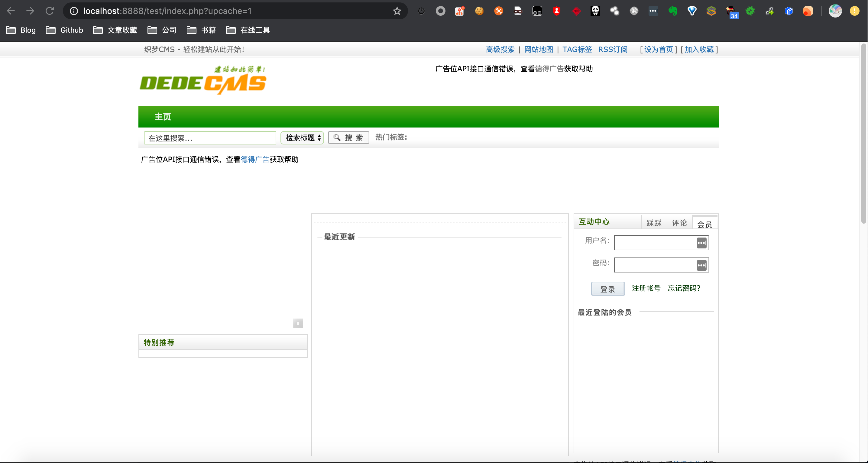Image resolution: width=868 pixels, height=463 pixels.
Task: Open the gray ring extension icon
Action: (x=440, y=11)
